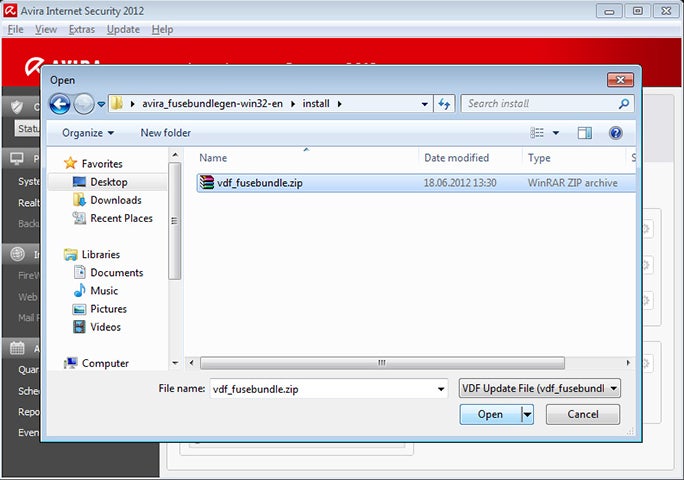Sort by the Type column header

(x=539, y=158)
